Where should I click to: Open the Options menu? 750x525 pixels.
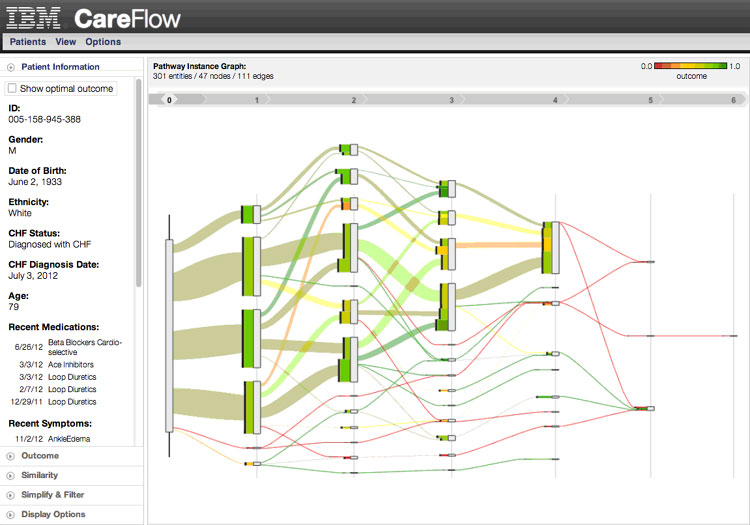tap(103, 42)
